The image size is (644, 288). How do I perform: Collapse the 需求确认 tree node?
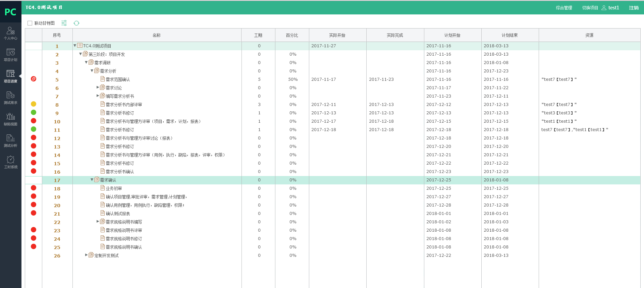92,180
